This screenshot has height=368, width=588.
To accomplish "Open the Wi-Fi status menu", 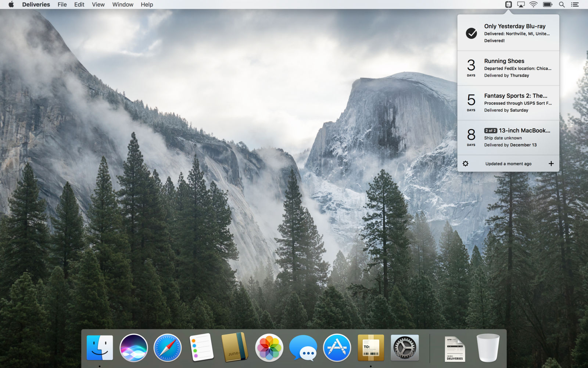I will (533, 4).
